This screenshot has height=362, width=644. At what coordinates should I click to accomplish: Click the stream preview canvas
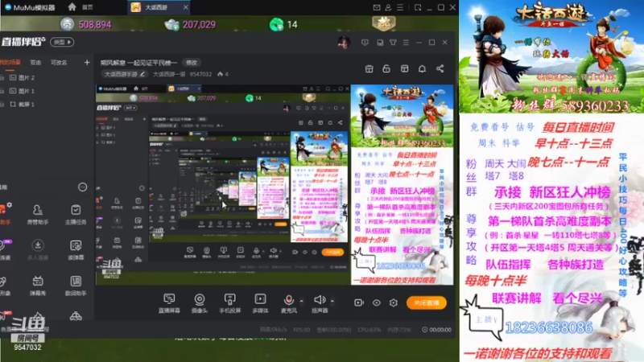[275, 185]
